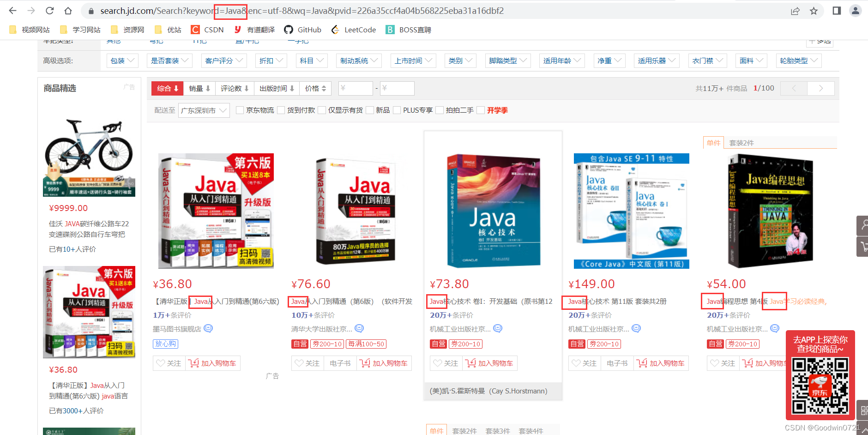This screenshot has height=435, width=868.
Task: Click 关注 heart under ¥73.80 book
Action: 446,363
